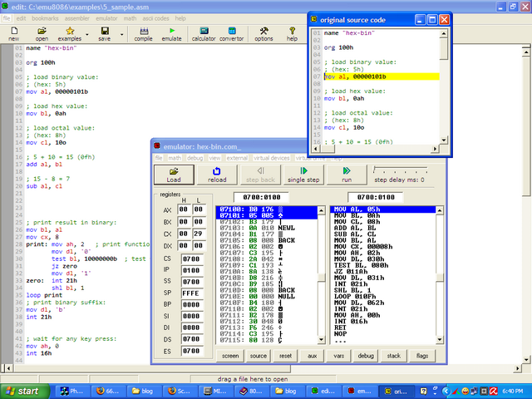The width and height of the screenshot is (532, 399).
Task: Click the vars button in emulator
Action: point(338,356)
